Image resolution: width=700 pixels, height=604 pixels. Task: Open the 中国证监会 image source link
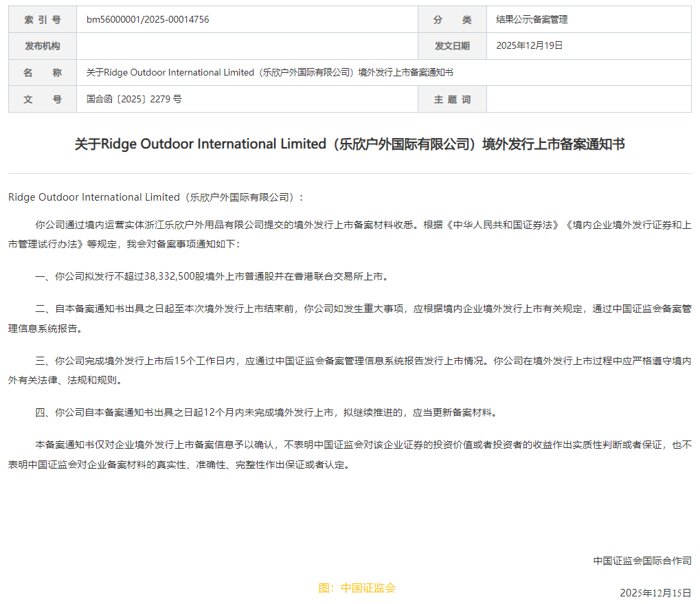[x=358, y=588]
